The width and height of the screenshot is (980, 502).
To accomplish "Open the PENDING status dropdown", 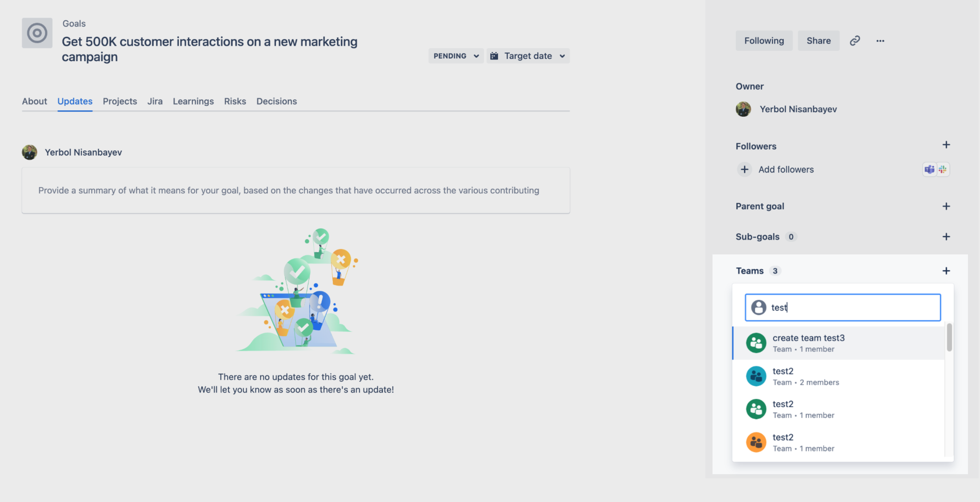I will [455, 56].
